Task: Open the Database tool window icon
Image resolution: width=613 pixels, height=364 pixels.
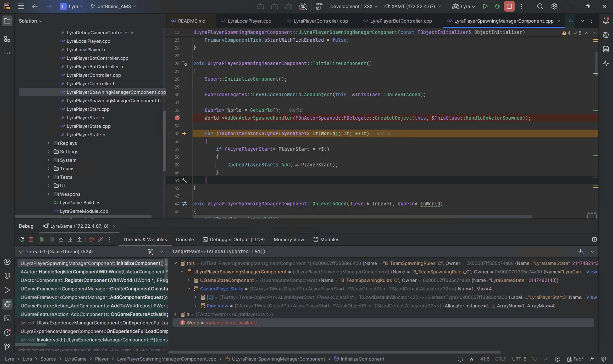Action: (x=606, y=49)
